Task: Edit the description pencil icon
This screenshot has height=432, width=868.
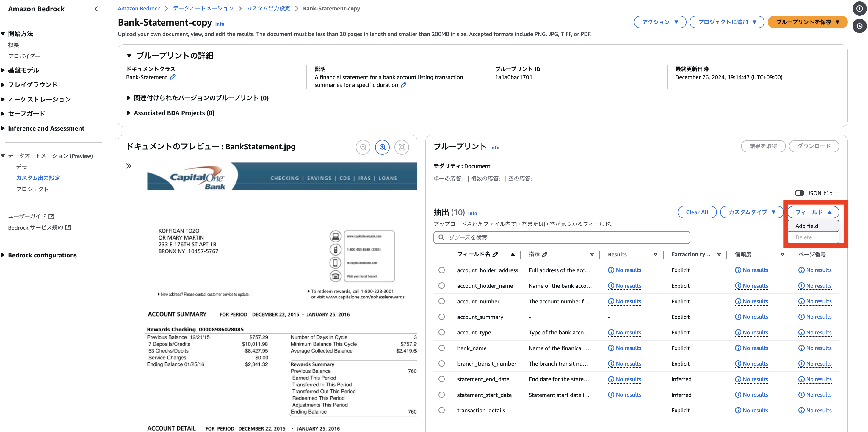Action: [x=403, y=85]
